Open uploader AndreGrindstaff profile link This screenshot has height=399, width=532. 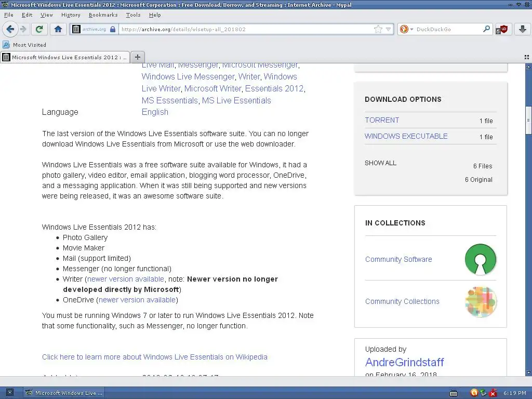pos(404,362)
